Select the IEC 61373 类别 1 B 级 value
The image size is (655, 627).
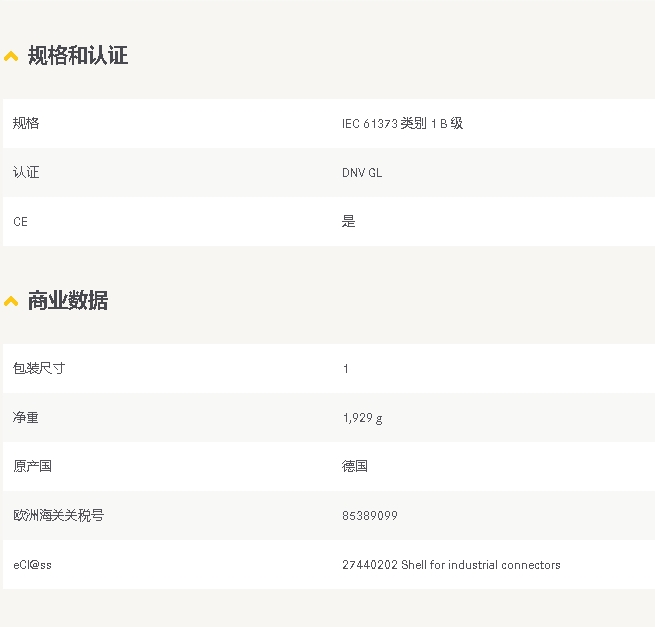coord(402,123)
